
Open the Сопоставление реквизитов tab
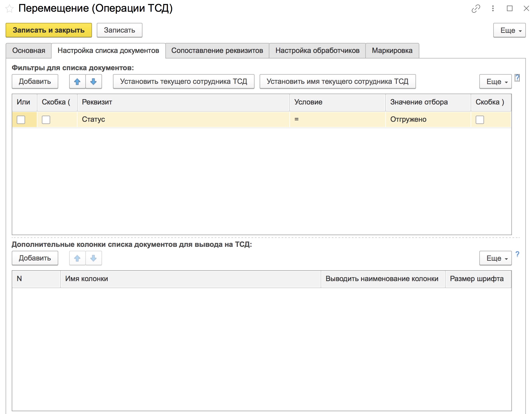(217, 51)
